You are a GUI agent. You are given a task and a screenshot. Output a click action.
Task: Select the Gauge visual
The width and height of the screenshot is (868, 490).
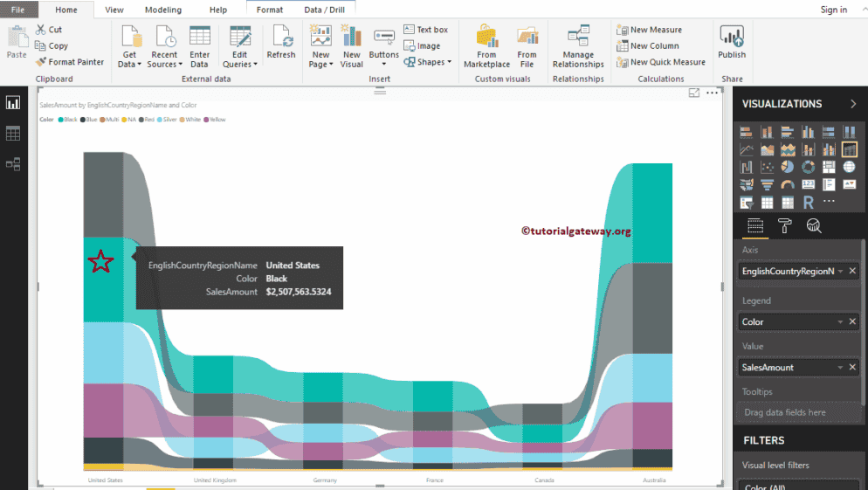787,184
